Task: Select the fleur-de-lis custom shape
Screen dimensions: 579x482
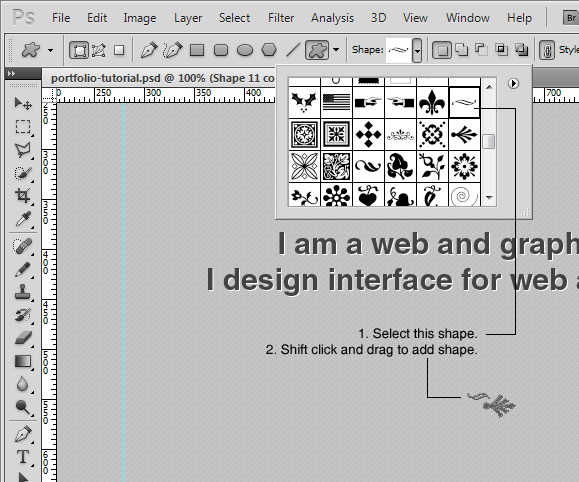Action: tap(432, 102)
